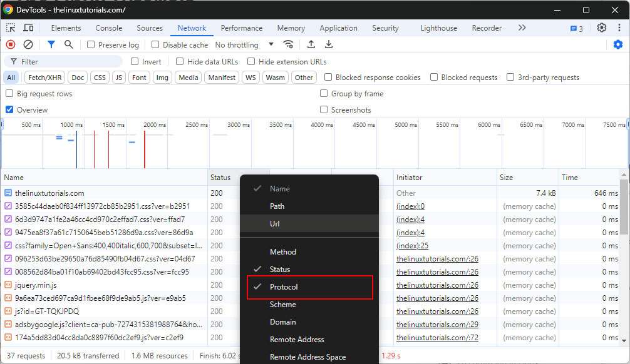Open network search magnifier
The height and width of the screenshot is (364, 630).
[69, 44]
